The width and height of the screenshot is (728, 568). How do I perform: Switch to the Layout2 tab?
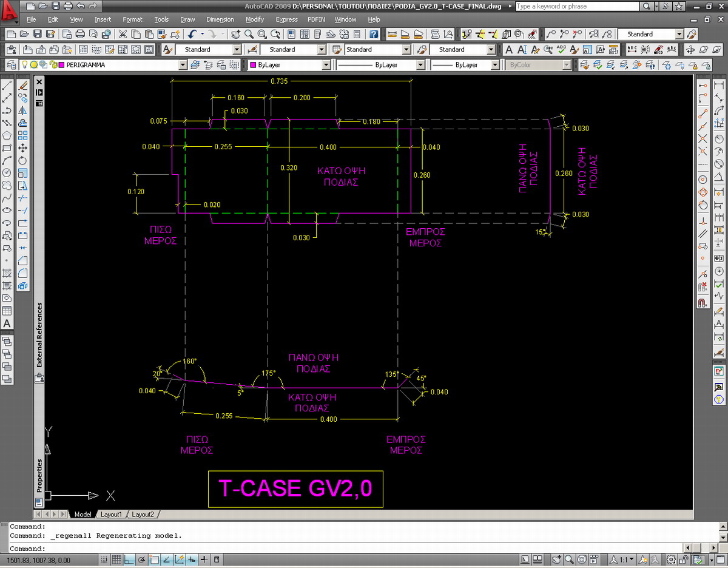[x=143, y=515]
